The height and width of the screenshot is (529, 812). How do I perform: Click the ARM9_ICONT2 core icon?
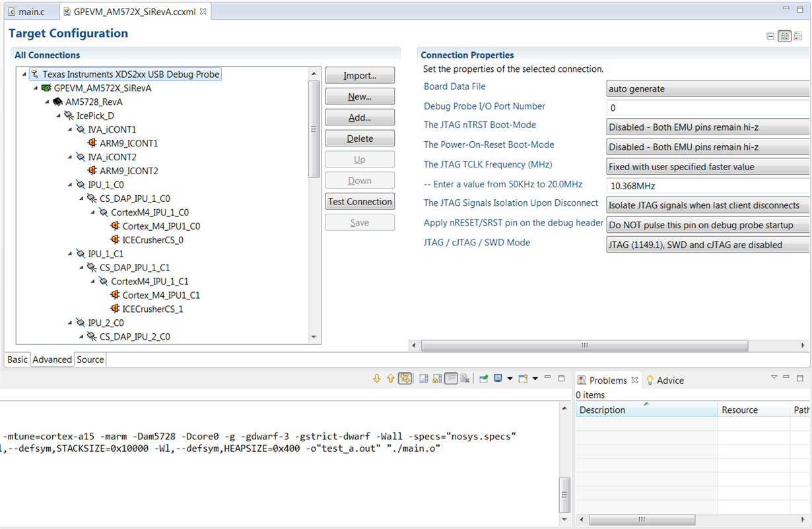pyautogui.click(x=92, y=171)
